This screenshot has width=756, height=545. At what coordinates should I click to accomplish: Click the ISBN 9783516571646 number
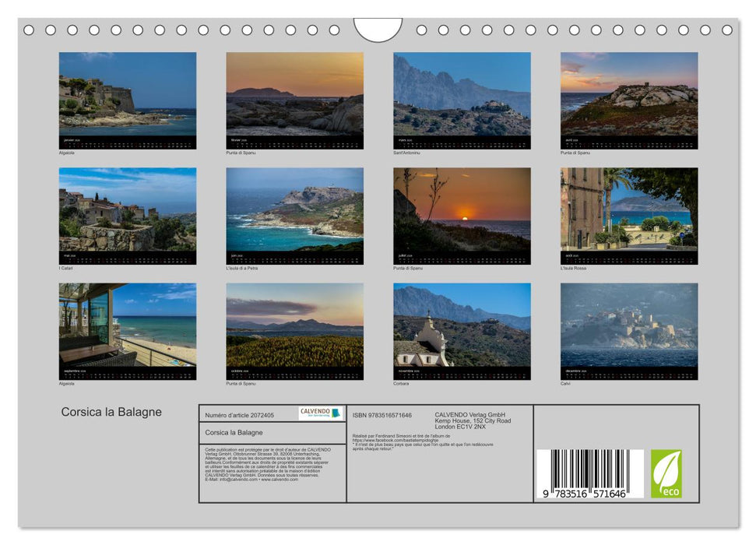point(382,416)
